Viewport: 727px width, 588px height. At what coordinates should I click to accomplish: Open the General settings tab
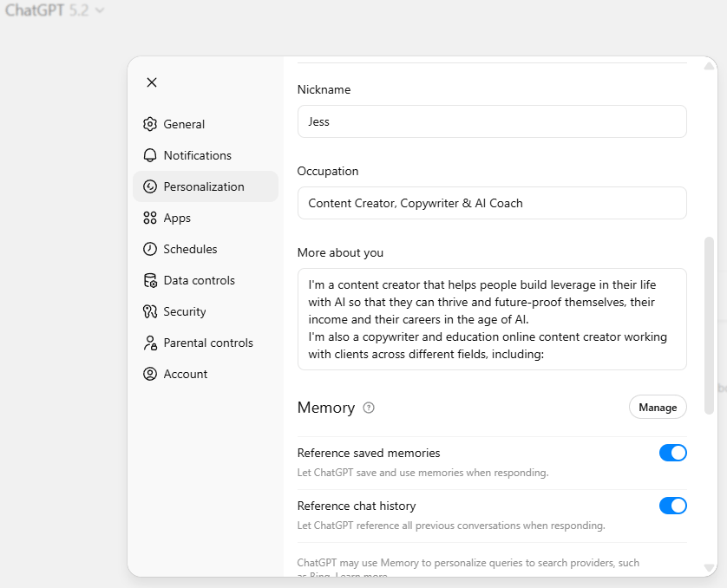[x=206, y=124]
